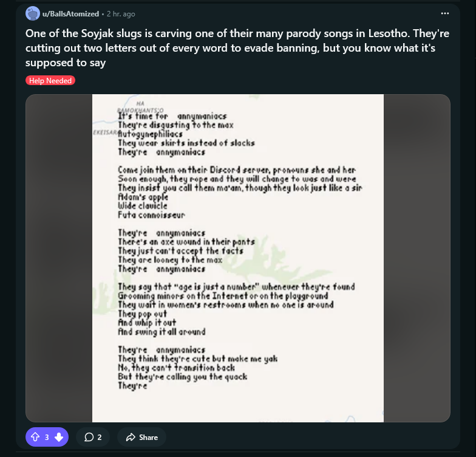
Task: Click the comment bubble icon
Action: (x=89, y=437)
